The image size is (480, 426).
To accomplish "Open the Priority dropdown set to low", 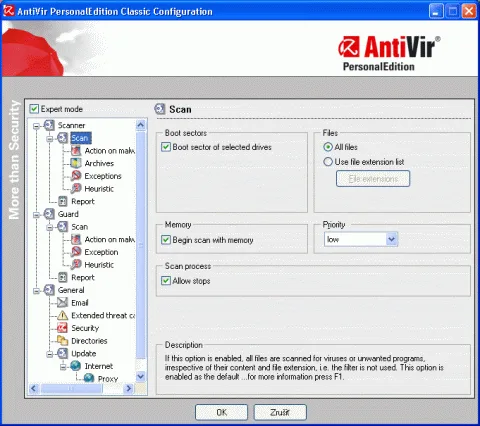I will click(x=361, y=239).
